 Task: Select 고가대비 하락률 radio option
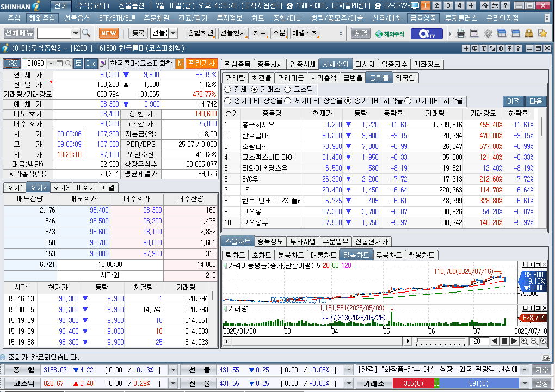408,101
